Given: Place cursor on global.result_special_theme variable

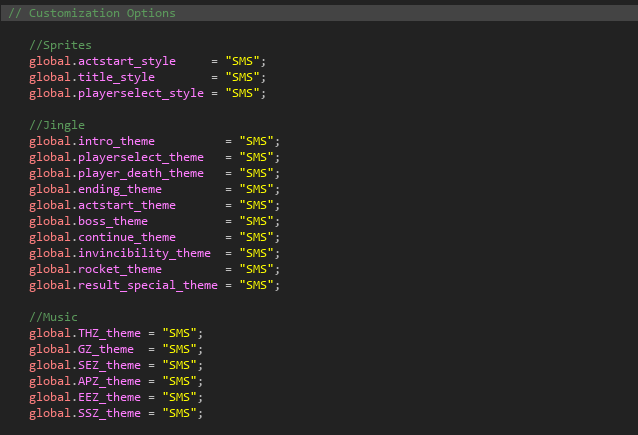Looking at the screenshot, I should pos(123,286).
